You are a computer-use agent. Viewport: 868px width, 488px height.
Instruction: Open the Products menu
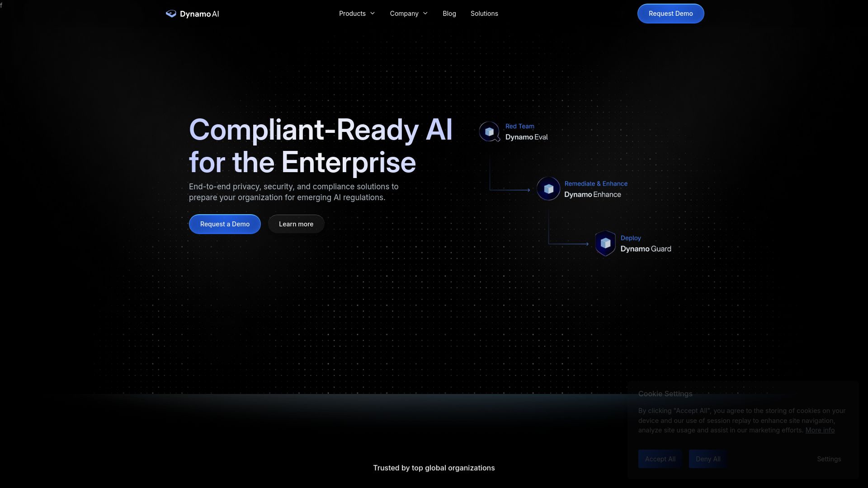click(352, 14)
